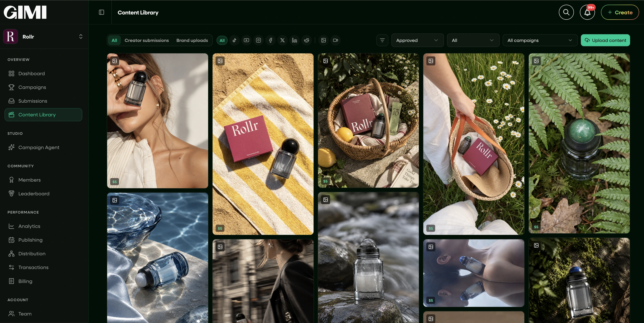
Task: Go to Dashboard in the sidebar
Action: click(x=43, y=73)
